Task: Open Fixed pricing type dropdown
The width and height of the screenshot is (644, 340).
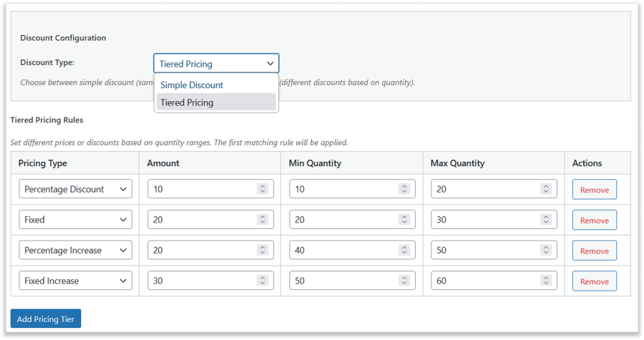Action: click(x=76, y=220)
